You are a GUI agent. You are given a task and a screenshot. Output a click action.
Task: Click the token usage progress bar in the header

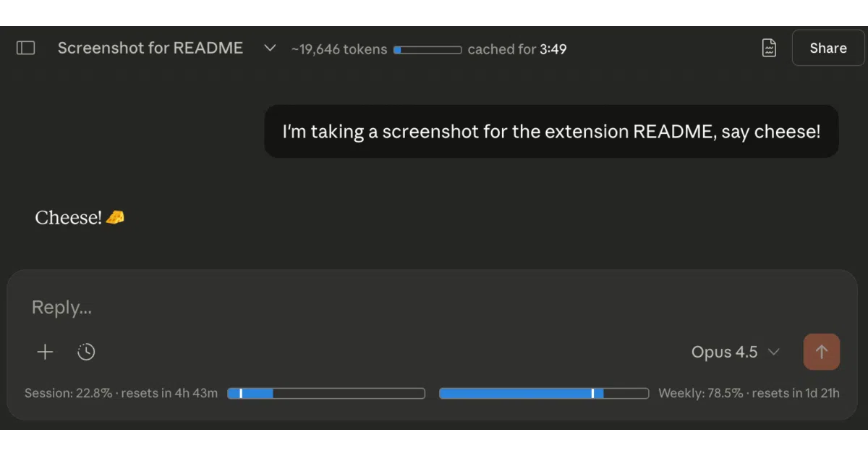pos(427,50)
